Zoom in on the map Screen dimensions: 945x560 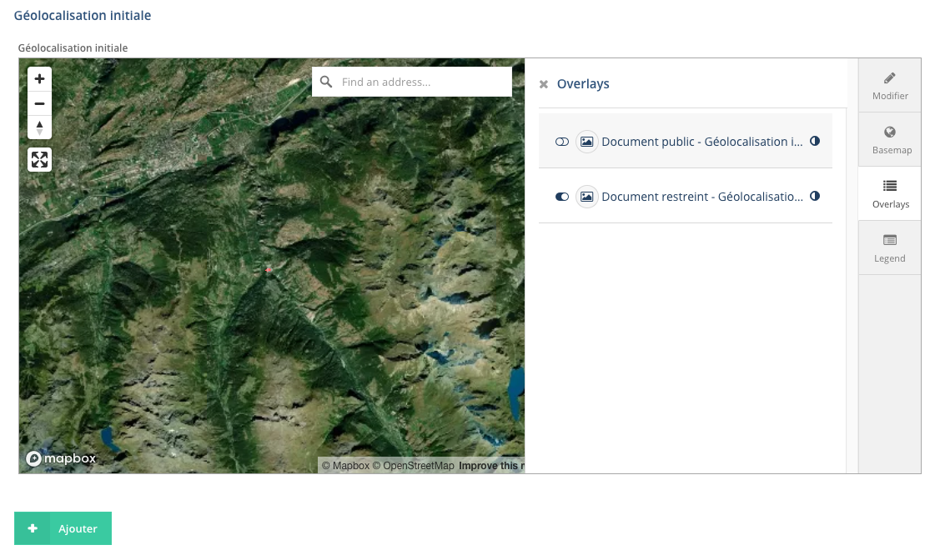click(x=39, y=79)
